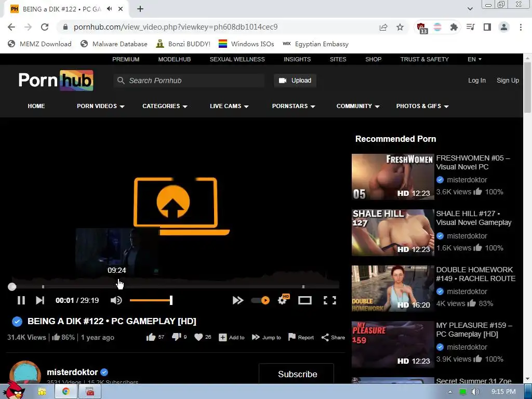Image resolution: width=532 pixels, height=399 pixels.
Task: Click the share page icon in address bar
Action: coord(383,27)
